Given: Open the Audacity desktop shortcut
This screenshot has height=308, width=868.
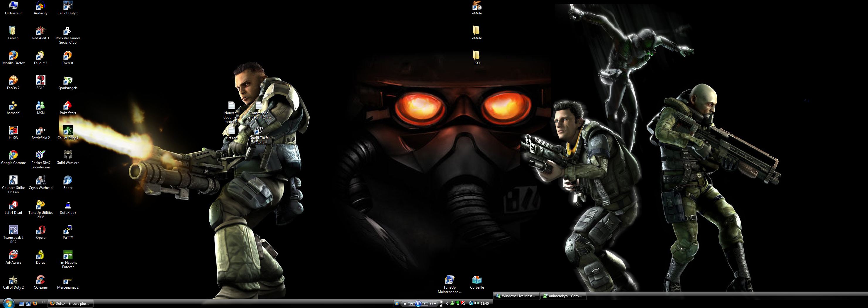Looking at the screenshot, I should tap(40, 6).
